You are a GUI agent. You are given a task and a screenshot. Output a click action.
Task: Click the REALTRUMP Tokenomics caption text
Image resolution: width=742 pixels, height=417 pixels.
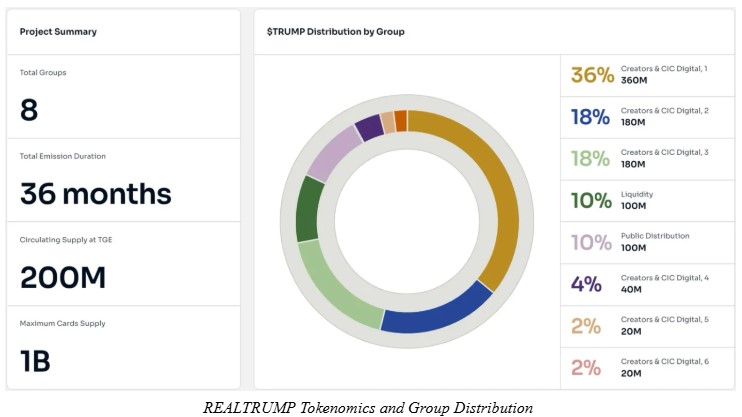(368, 408)
